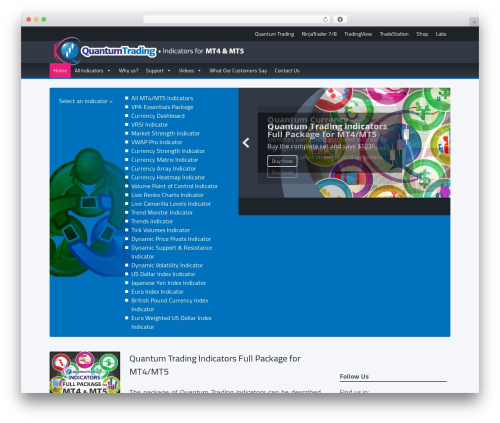This screenshot has height=423, width=500.
Task: Click the browser downloads icon
Action: 340,19
